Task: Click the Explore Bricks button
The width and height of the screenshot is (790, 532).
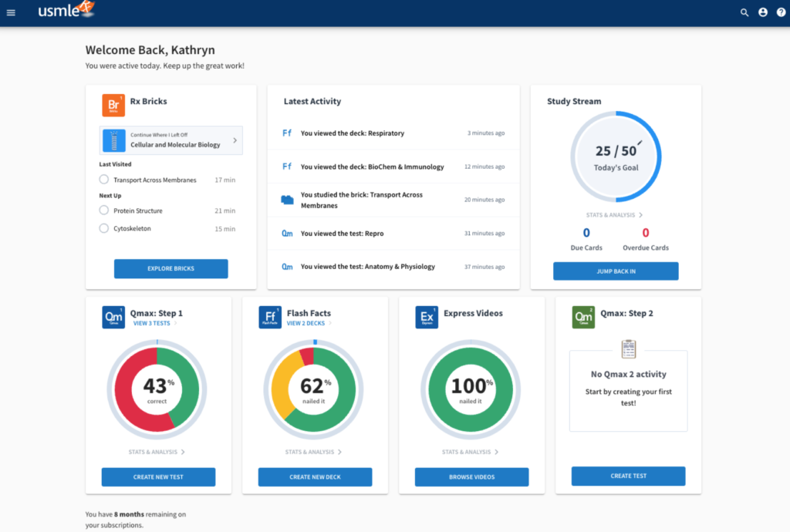Action: click(x=170, y=268)
